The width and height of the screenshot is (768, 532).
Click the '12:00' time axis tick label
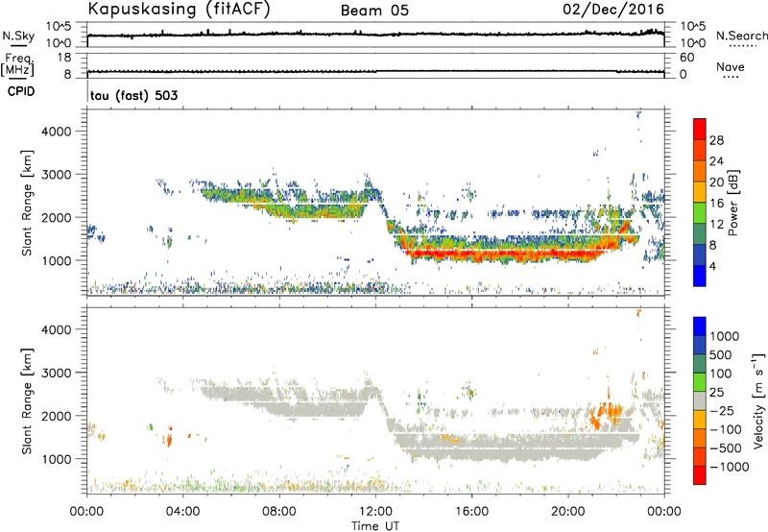tap(375, 512)
